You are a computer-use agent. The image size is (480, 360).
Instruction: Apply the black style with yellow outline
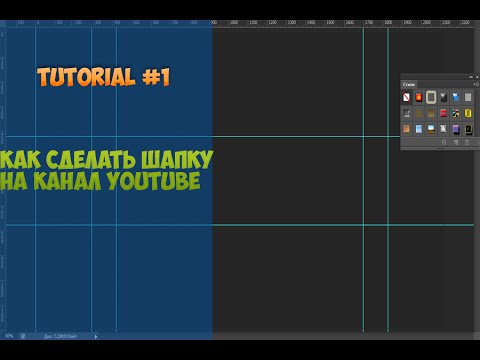pyautogui.click(x=468, y=129)
